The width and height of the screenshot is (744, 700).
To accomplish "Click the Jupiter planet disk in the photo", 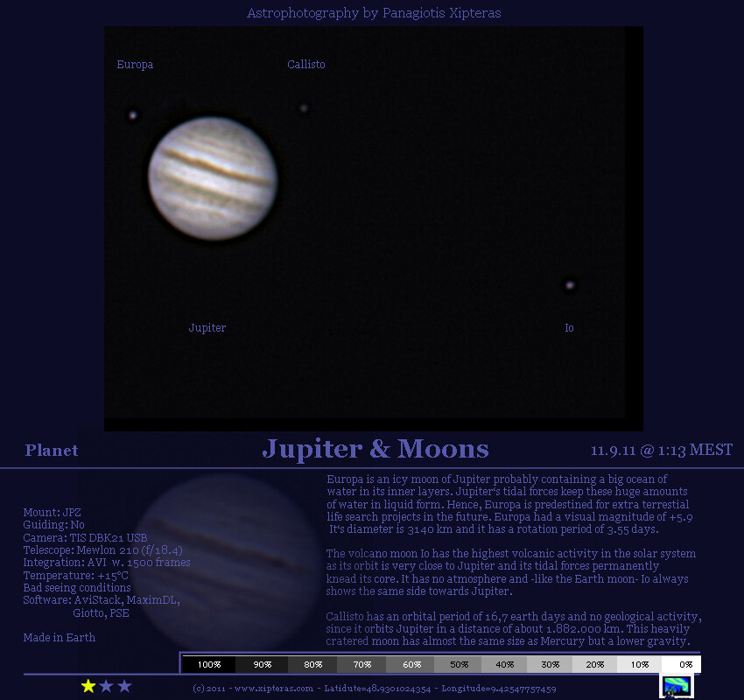I will tap(213, 179).
